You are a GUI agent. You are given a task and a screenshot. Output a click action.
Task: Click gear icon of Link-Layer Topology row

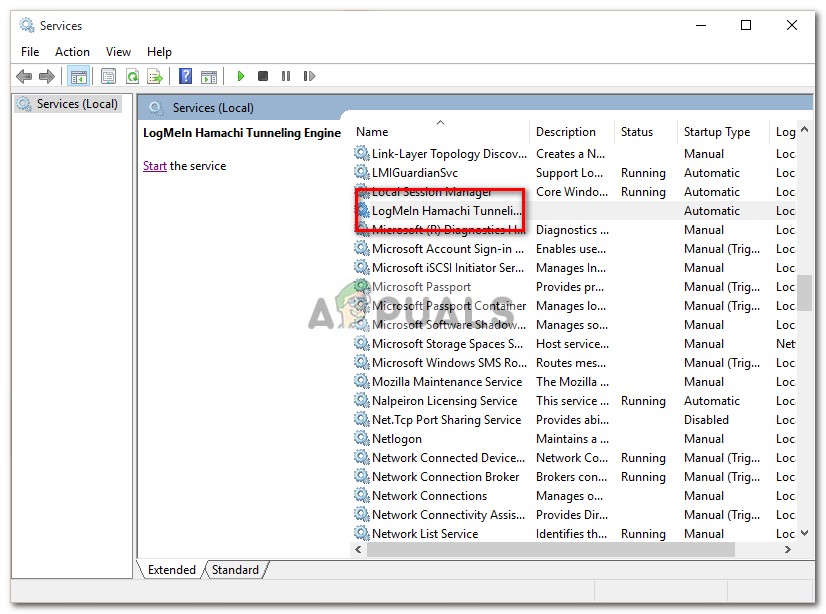coord(362,153)
